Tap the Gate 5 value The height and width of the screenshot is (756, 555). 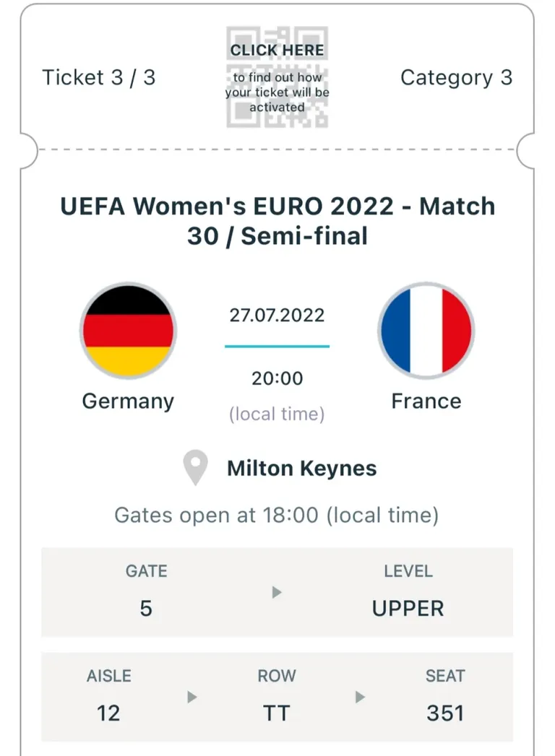[146, 609]
